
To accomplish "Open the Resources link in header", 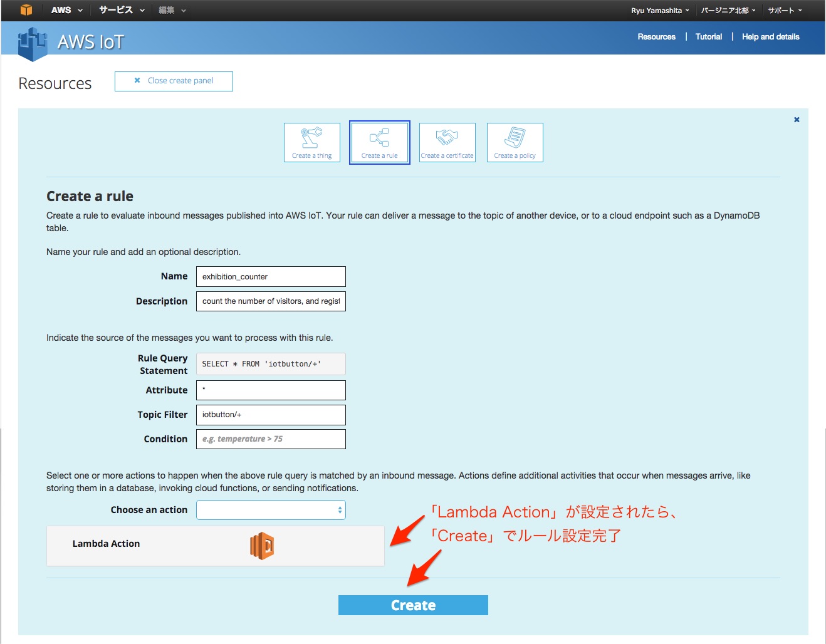I will [656, 37].
